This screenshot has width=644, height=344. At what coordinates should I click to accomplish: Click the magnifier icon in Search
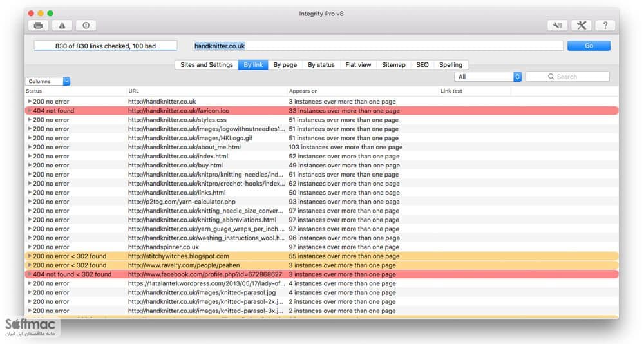[x=551, y=77]
